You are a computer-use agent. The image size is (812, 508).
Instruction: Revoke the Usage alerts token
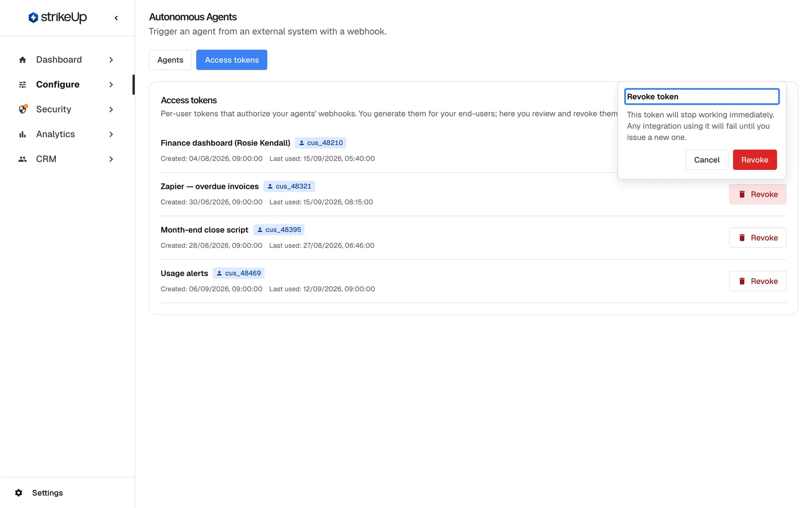[x=757, y=281]
